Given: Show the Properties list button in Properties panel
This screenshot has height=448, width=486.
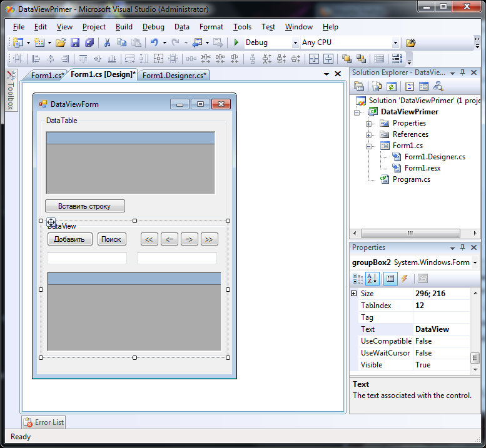Looking at the screenshot, I should coord(390,279).
